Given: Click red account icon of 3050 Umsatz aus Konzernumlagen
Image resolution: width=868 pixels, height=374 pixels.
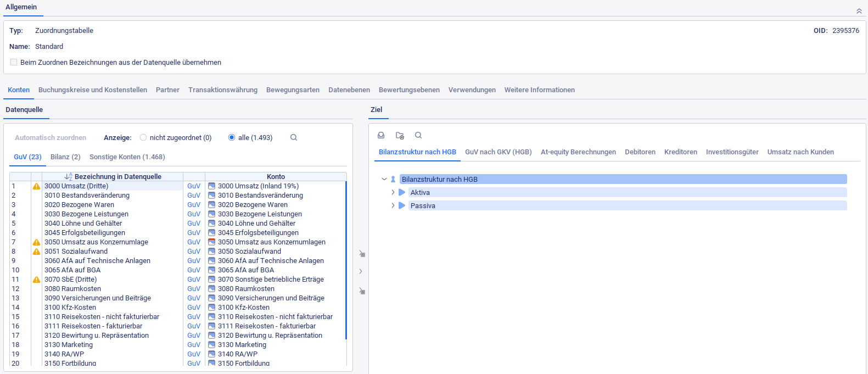Looking at the screenshot, I should point(211,242).
